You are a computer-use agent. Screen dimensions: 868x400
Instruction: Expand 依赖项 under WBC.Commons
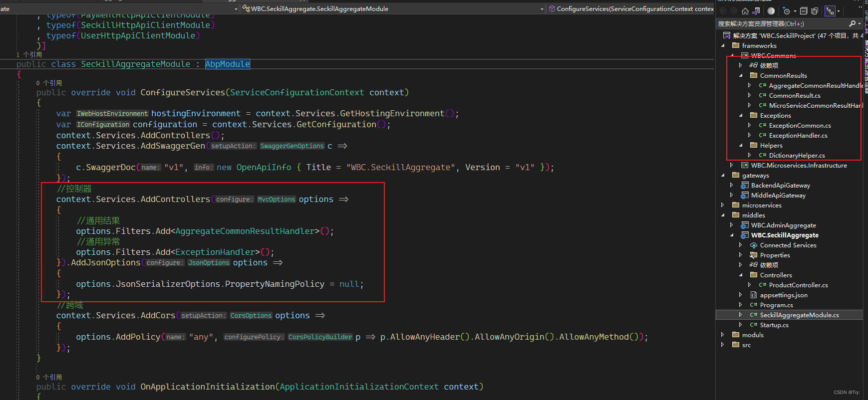click(740, 65)
